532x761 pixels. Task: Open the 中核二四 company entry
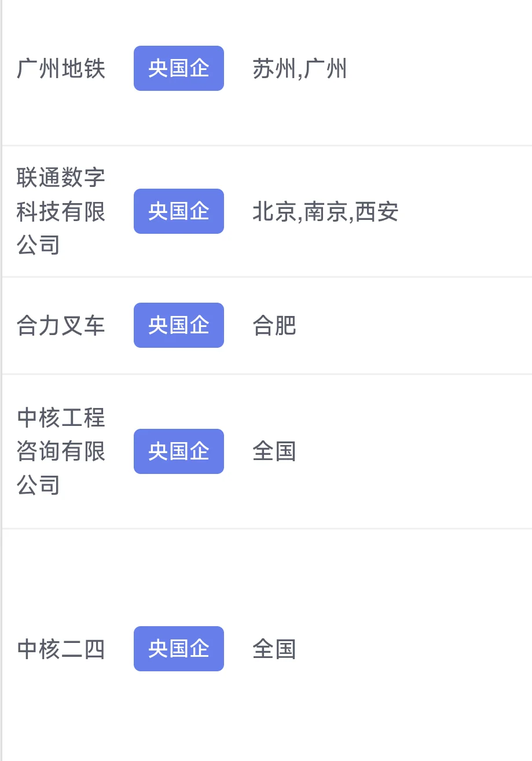click(61, 649)
